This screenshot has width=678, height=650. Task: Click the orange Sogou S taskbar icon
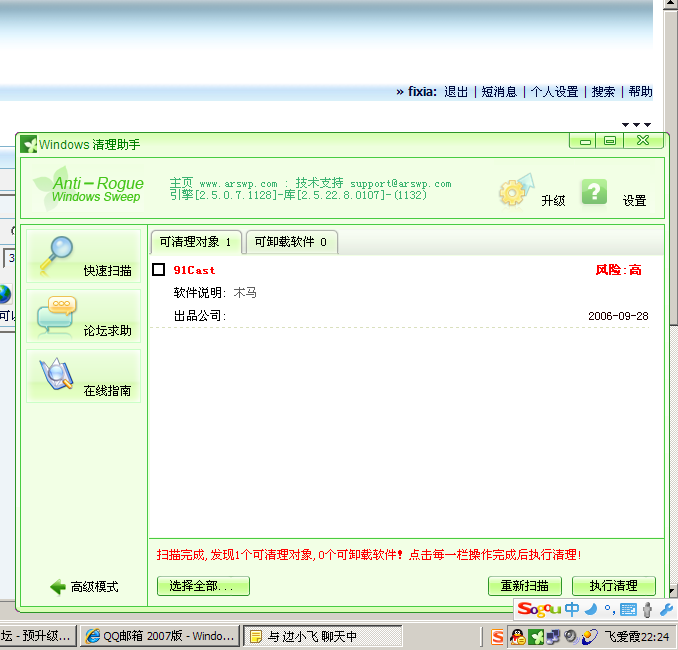click(497, 637)
